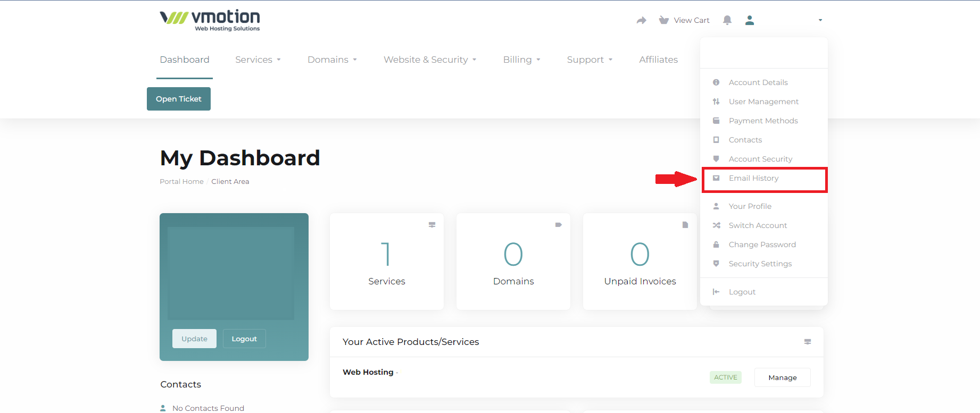Choose Switch Account option

tap(764, 225)
